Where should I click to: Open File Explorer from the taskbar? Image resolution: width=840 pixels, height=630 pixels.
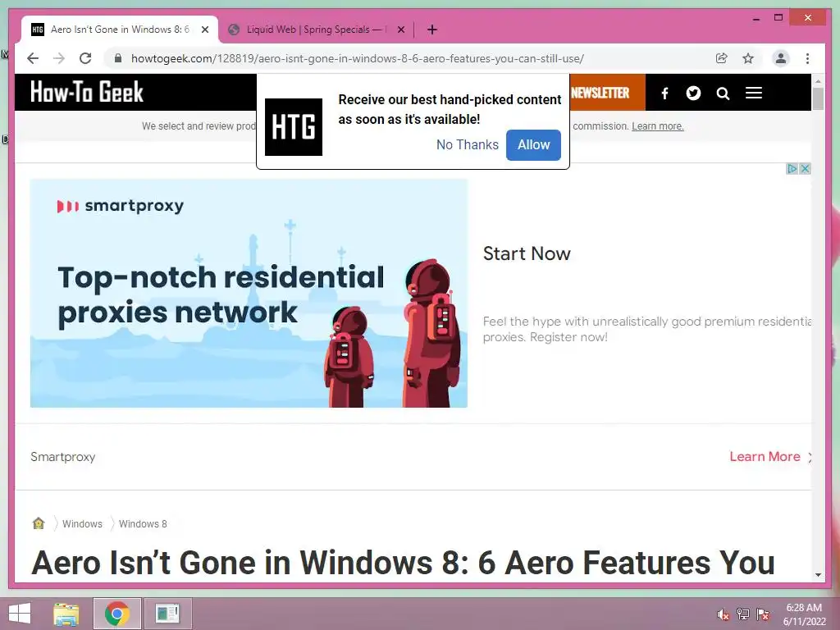click(x=66, y=614)
